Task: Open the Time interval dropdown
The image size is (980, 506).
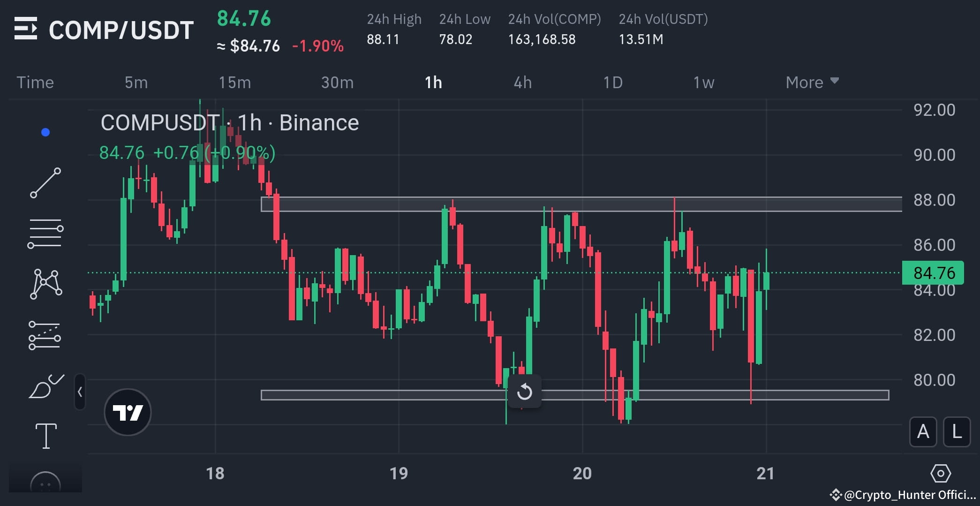Action: (x=35, y=82)
